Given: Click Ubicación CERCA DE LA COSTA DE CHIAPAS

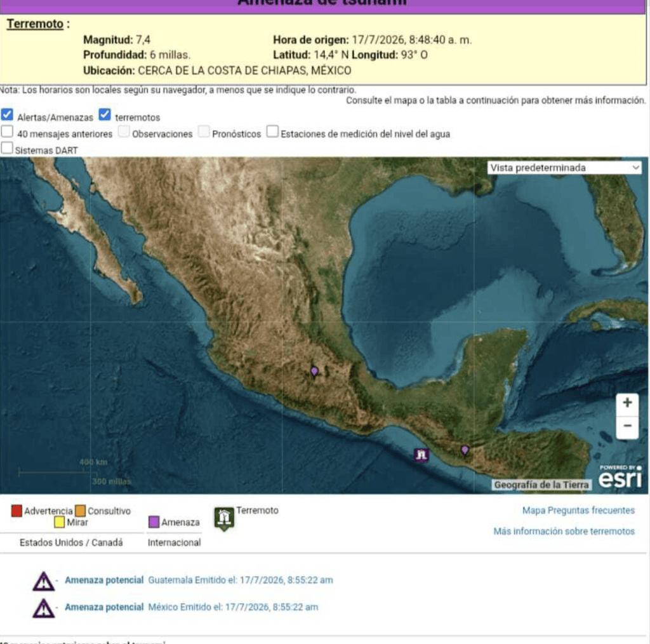Looking at the screenshot, I should click(x=217, y=70).
